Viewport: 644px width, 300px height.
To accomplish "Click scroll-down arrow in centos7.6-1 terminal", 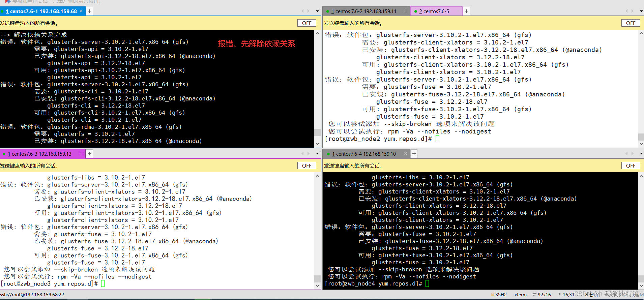I will coord(317,144).
